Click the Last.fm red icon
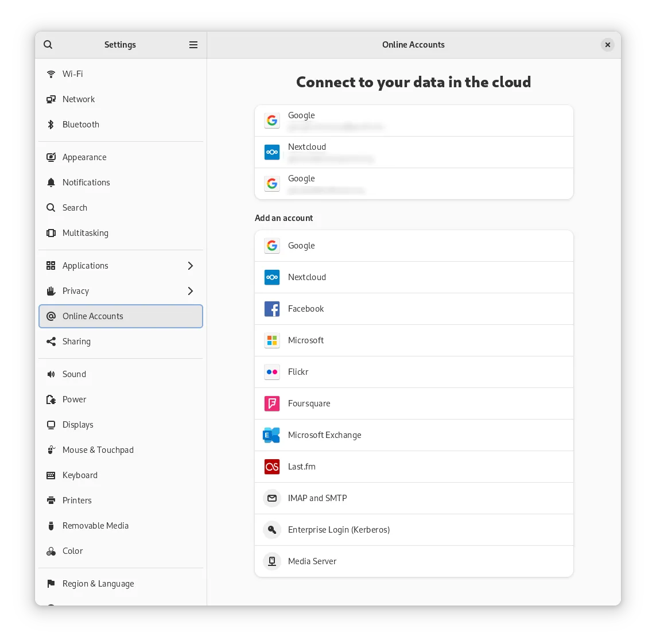The width and height of the screenshot is (656, 644). click(x=272, y=467)
